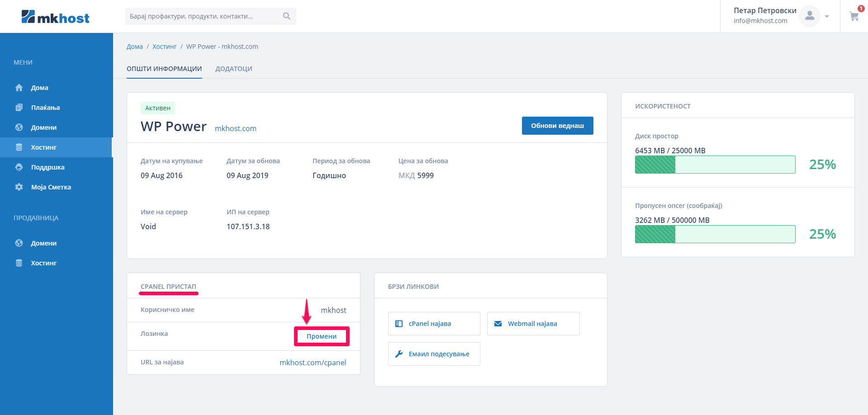The height and width of the screenshot is (415, 868).
Task: Click the search magnifier icon
Action: tap(286, 16)
